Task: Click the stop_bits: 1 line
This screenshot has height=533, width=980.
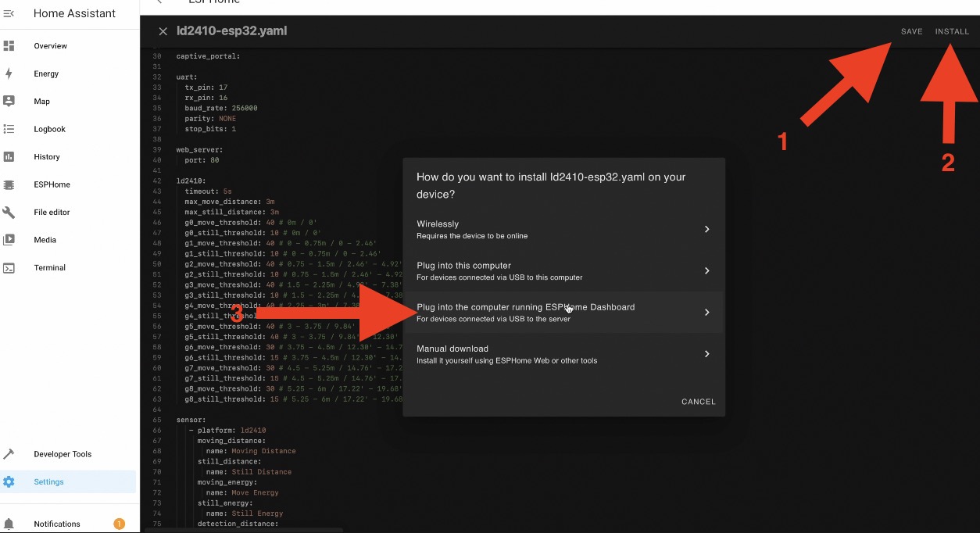Action: (210, 129)
